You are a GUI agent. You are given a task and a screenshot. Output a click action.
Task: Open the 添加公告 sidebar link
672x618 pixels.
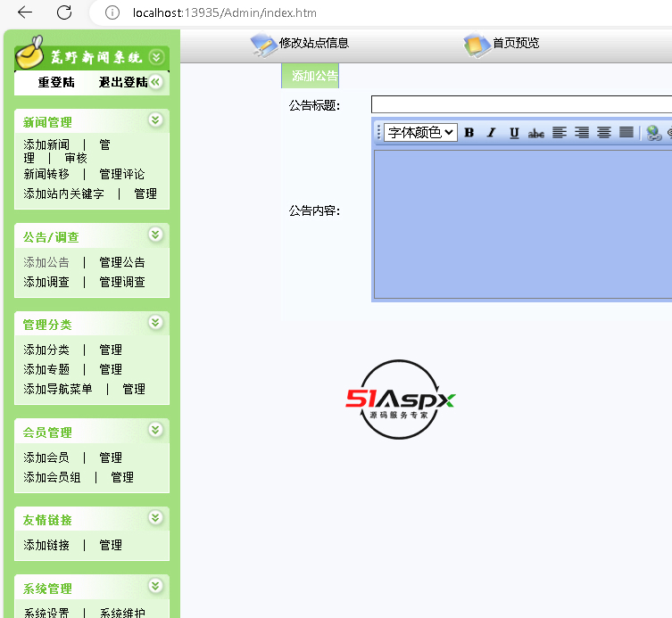(46, 262)
